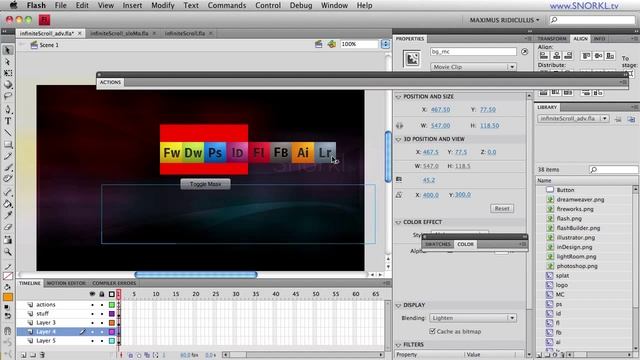This screenshot has height=360, width=640.
Task: Select the Pencil tool
Action: click(7, 156)
